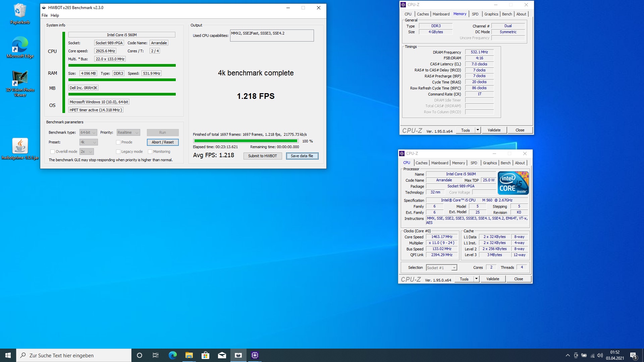Click the DRAM Frequency 532.1 MHz value
644x362 pixels.
479,52
